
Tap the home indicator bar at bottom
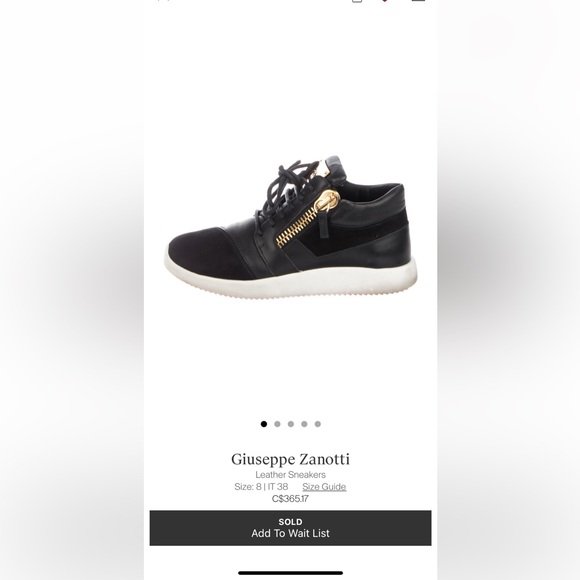[x=290, y=573]
